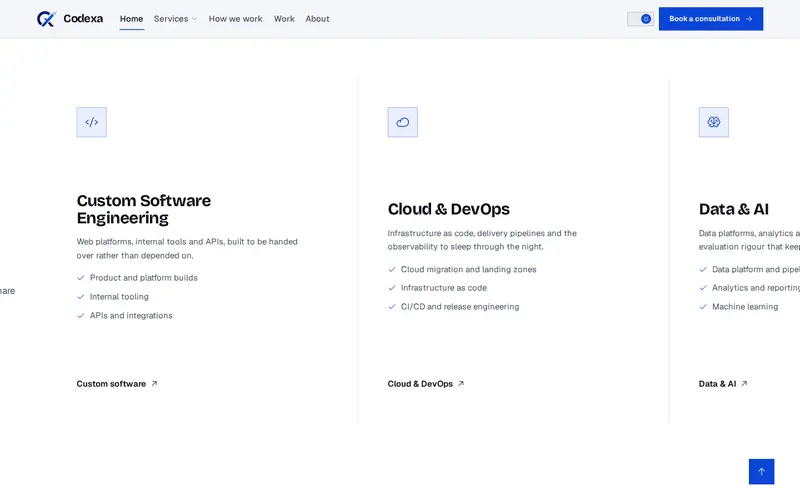Open the Cloud & DevOps heading
Image resolution: width=800 pixels, height=500 pixels.
pos(448,209)
